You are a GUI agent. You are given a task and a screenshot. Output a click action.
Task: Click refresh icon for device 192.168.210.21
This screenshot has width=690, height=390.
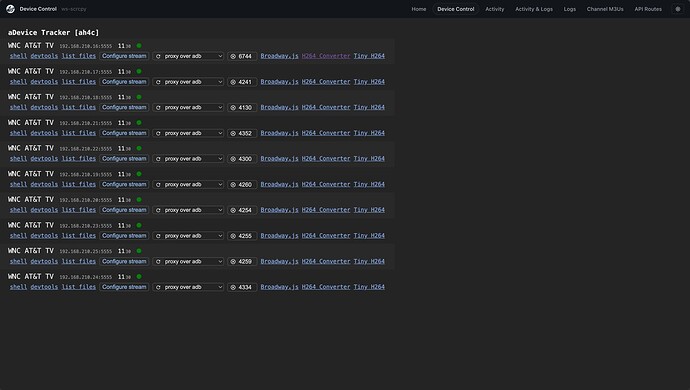pyautogui.click(x=158, y=133)
